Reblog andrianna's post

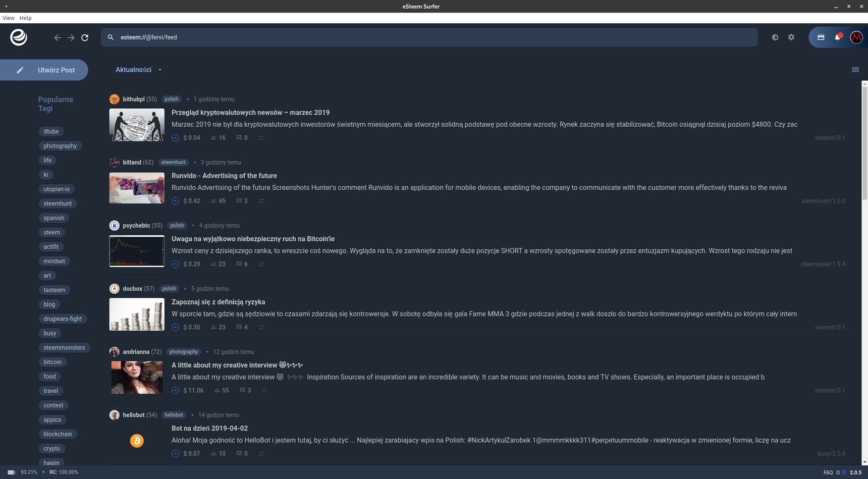264,390
